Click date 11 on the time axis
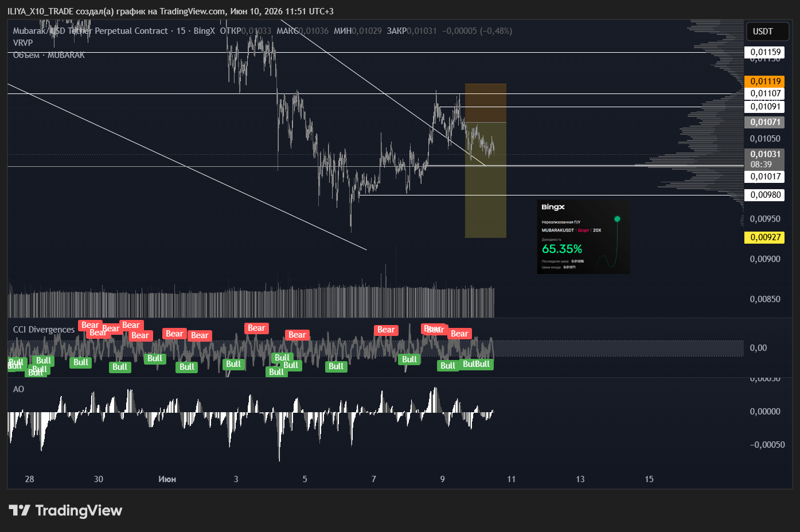Image resolution: width=800 pixels, height=532 pixels. point(512,479)
